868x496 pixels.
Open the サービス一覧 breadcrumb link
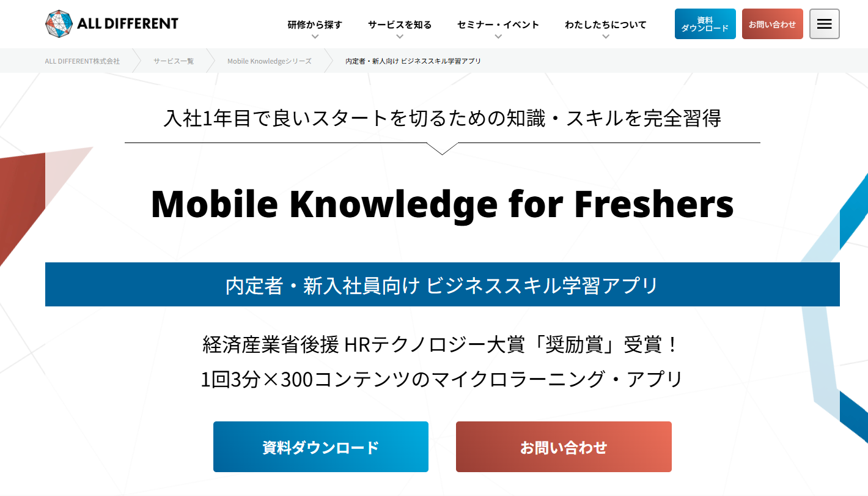click(x=174, y=61)
